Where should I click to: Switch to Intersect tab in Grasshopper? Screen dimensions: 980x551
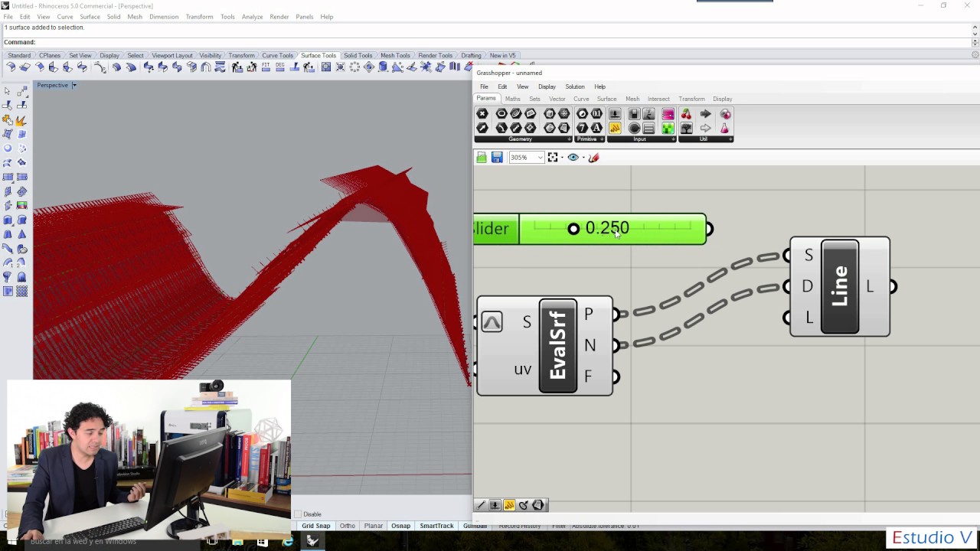point(658,99)
